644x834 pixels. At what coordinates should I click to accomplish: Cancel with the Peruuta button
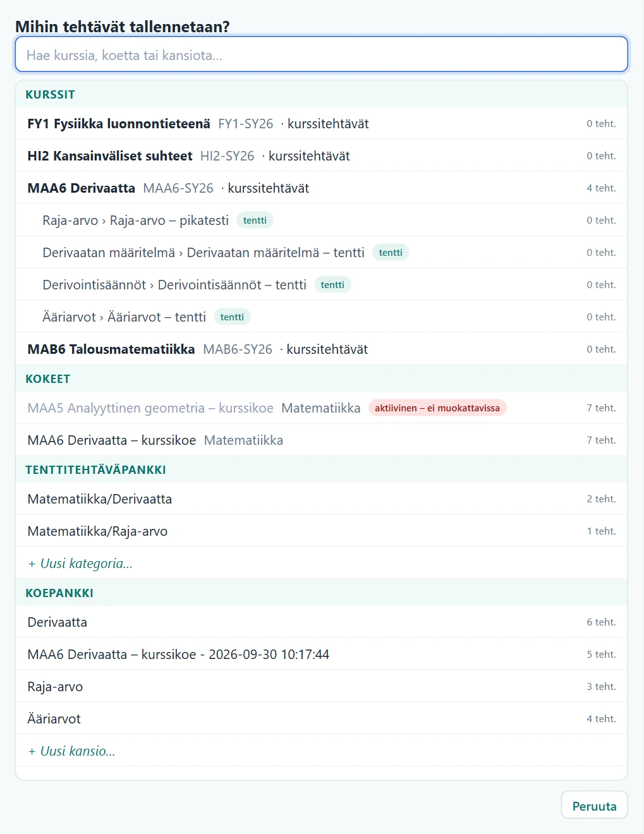pyautogui.click(x=594, y=806)
